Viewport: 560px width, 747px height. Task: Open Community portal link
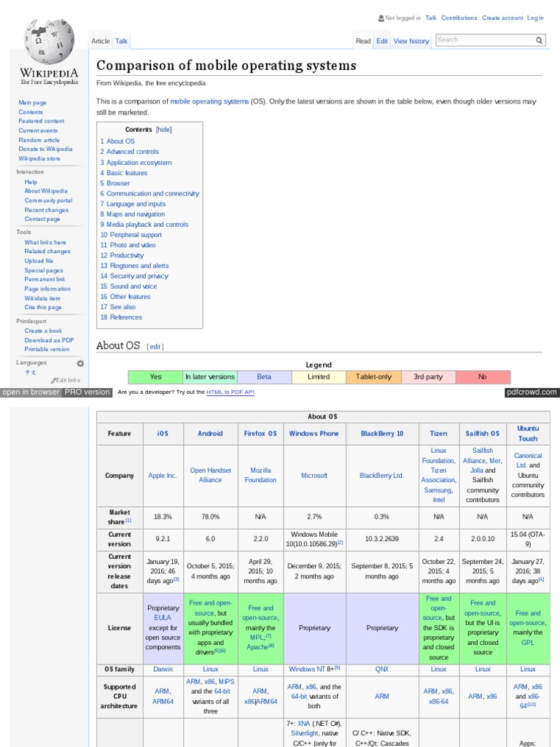pyautogui.click(x=49, y=201)
